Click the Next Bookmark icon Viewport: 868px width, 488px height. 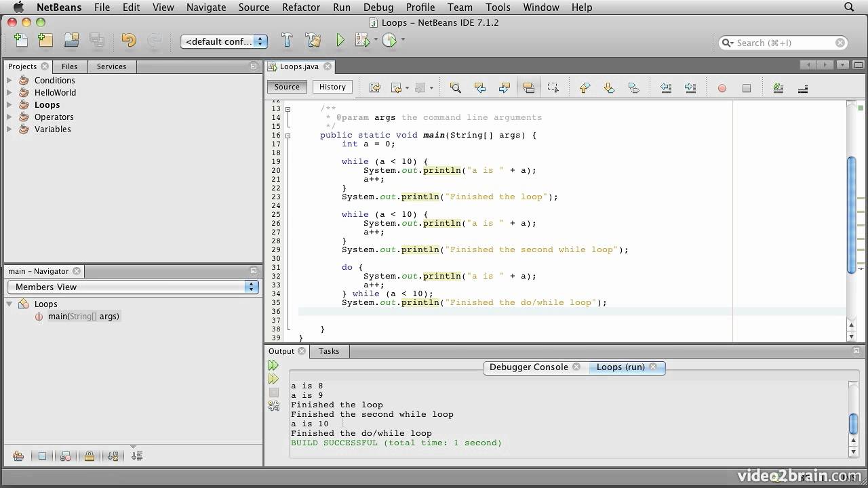[x=609, y=87]
